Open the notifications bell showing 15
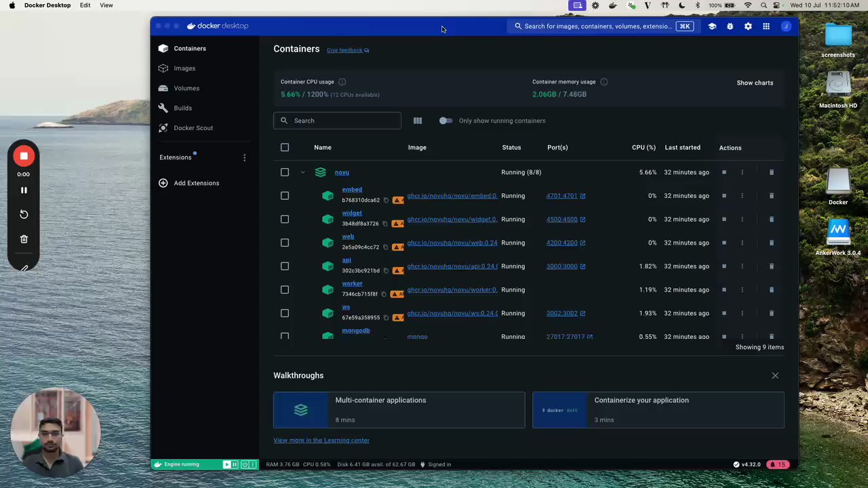Screen dimensions: 868x488 [777, 465]
